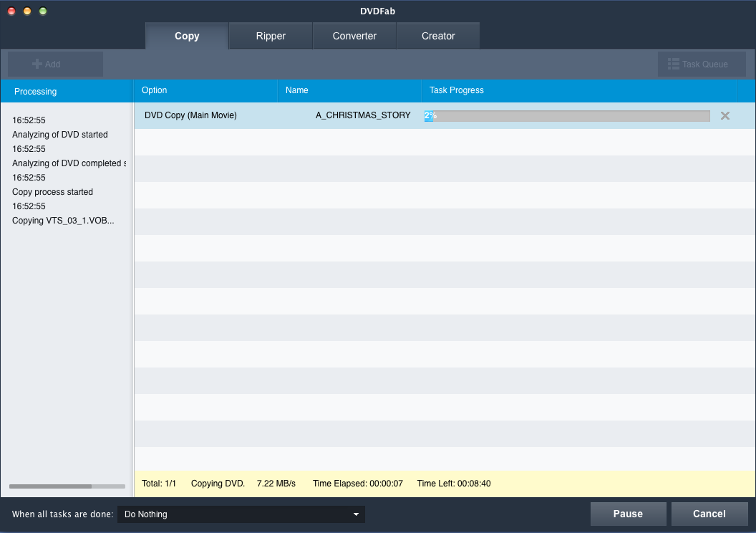Click the green zoom window button
Screen dimensions: 756x533
pyautogui.click(x=43, y=11)
